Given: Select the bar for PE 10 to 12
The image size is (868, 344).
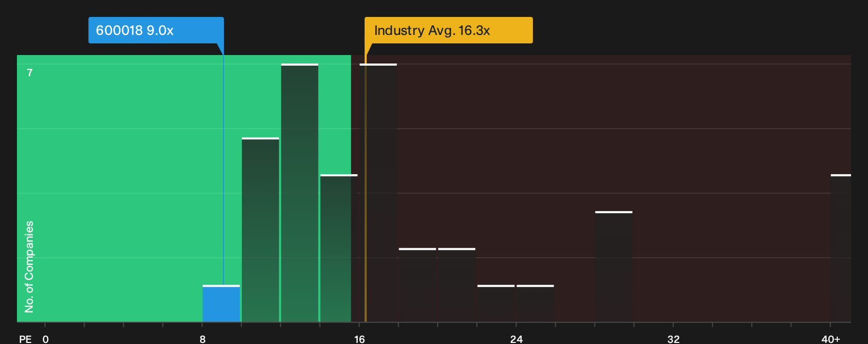Looking at the screenshot, I should point(260,230).
